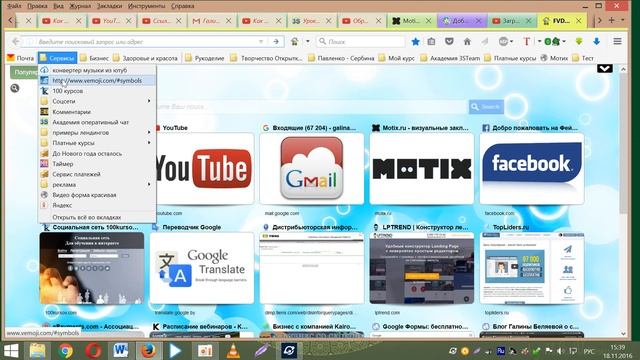Open the Gmail speed dial thumbnail
The image size is (640, 360).
pyautogui.click(x=311, y=168)
